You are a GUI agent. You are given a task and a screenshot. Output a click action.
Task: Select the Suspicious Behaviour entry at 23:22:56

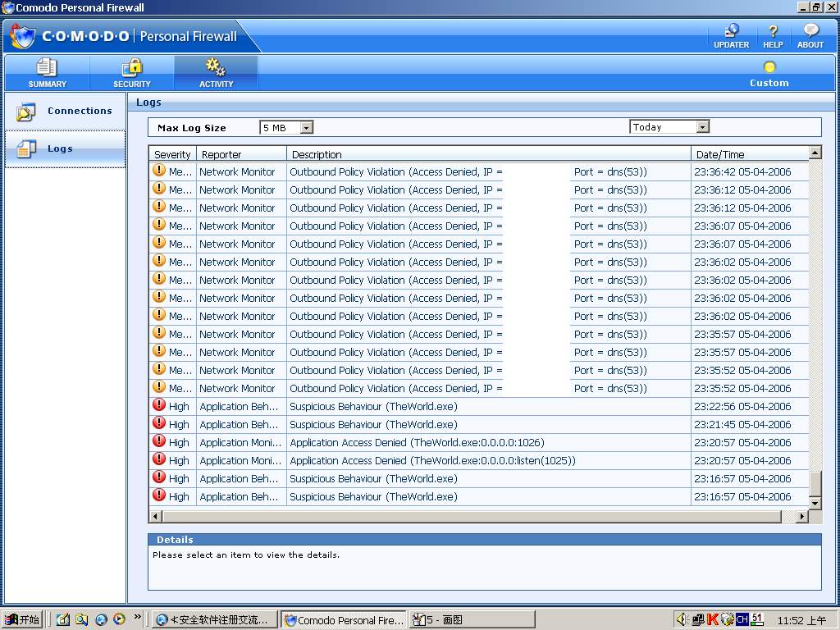(478, 407)
